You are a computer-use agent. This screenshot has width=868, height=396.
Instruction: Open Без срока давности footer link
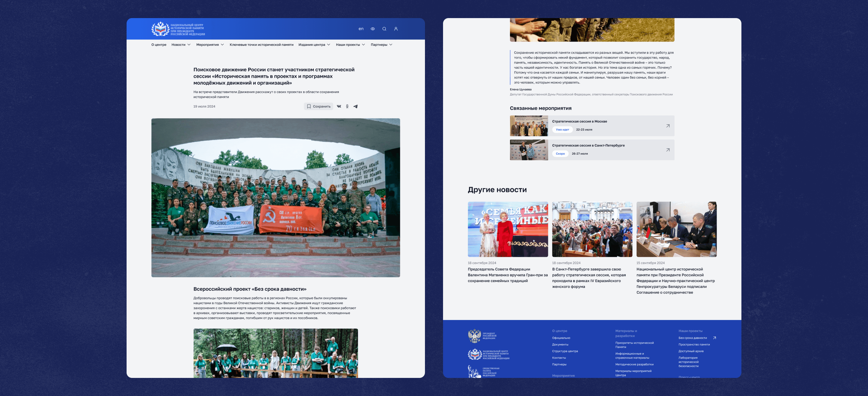coord(693,338)
